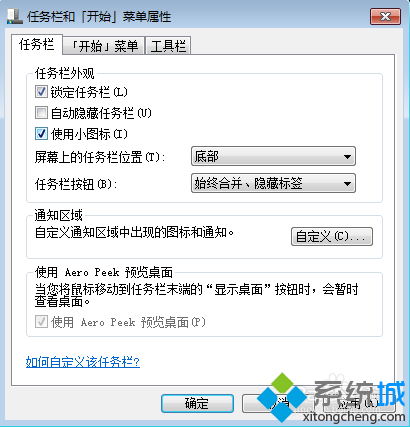Click the taskbar properties title bar icon
410x427 pixels.
click(x=14, y=17)
